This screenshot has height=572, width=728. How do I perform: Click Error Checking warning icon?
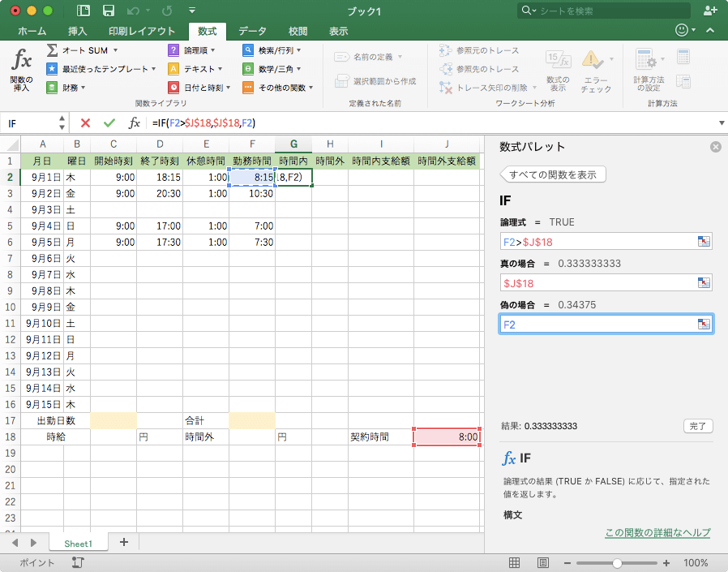tap(593, 59)
